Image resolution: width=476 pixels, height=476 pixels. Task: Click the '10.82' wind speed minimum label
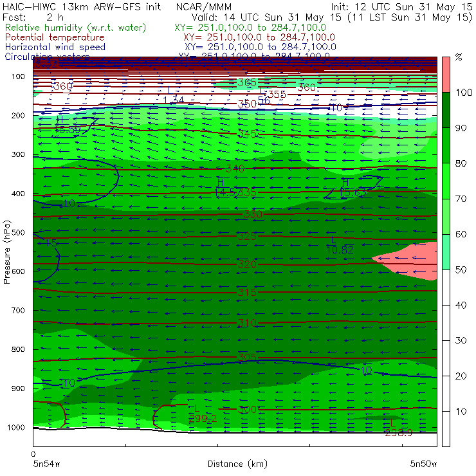pyautogui.click(x=340, y=250)
